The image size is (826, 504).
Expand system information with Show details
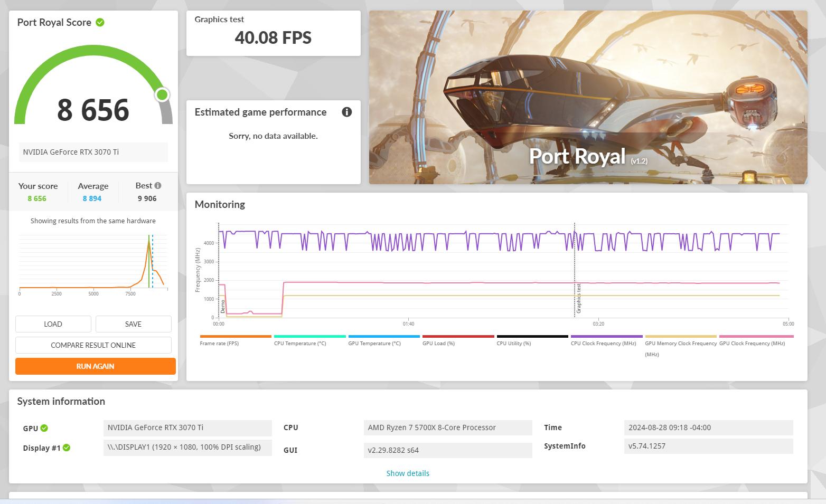(408, 473)
